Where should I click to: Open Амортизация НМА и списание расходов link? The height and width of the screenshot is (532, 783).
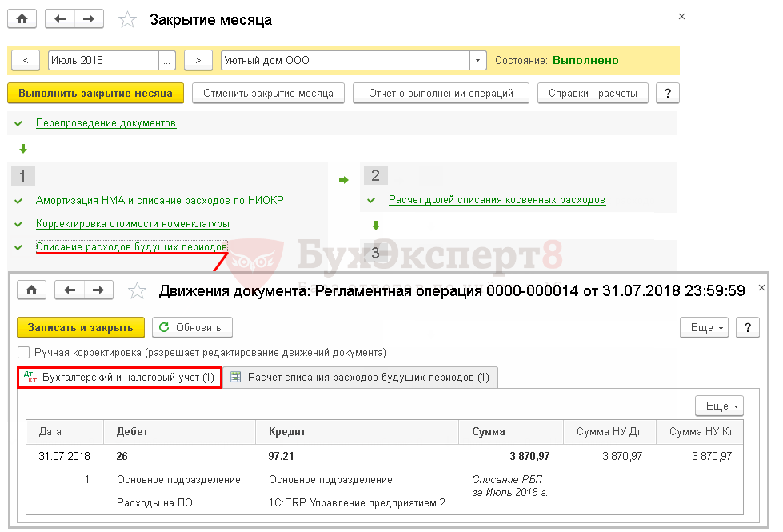(160, 200)
